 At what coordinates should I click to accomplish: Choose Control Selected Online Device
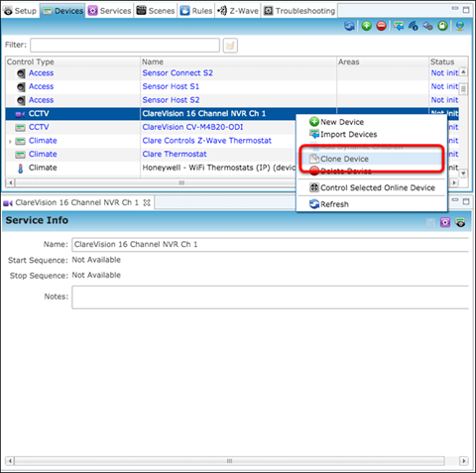click(x=372, y=187)
